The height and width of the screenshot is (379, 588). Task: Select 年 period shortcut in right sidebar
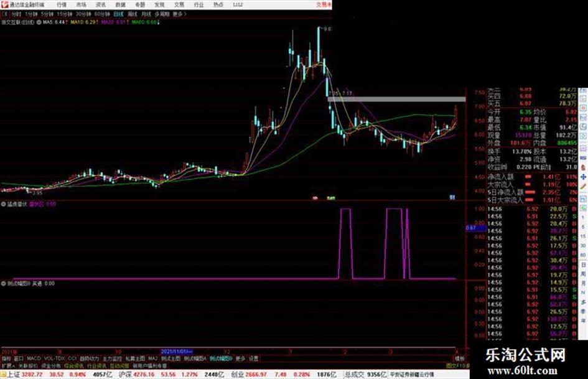583,321
